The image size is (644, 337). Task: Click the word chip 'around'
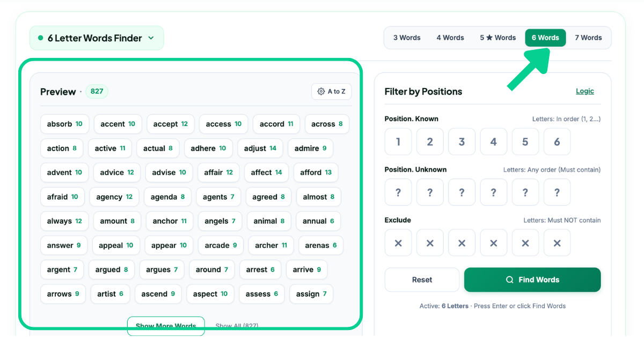coord(212,269)
